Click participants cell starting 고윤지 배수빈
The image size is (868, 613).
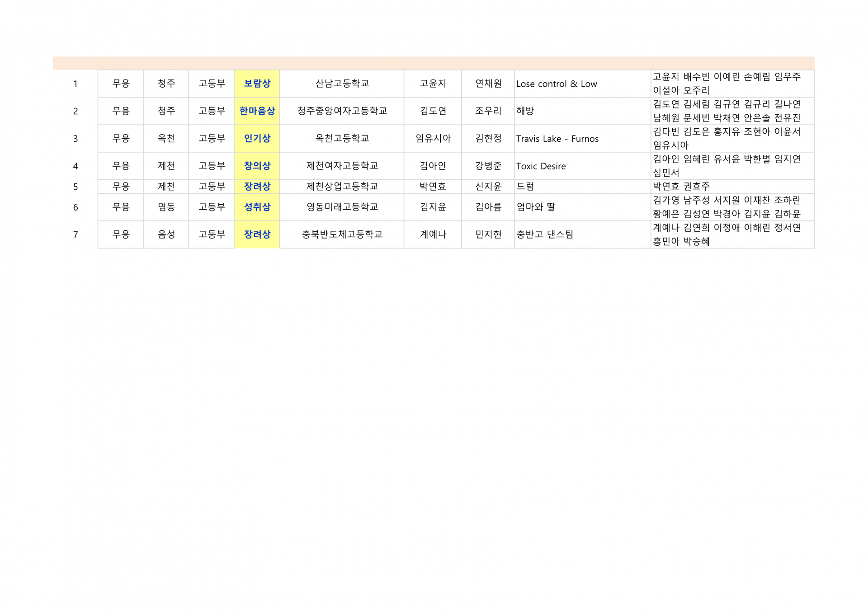[x=732, y=84]
